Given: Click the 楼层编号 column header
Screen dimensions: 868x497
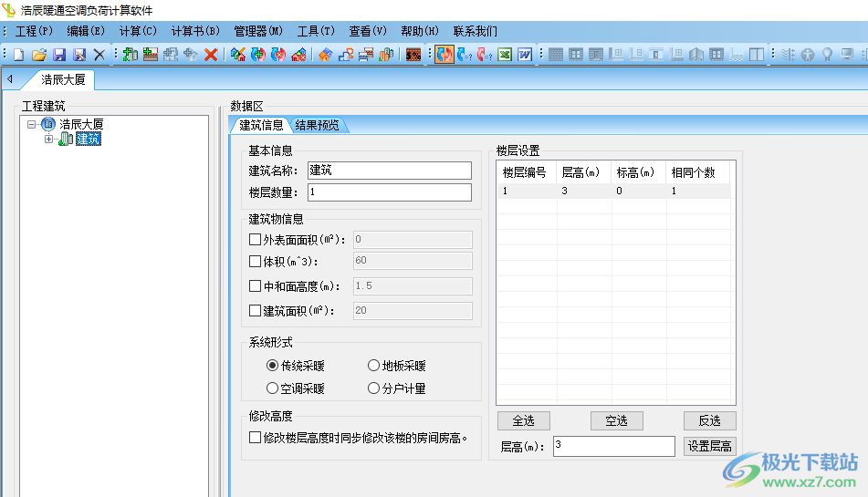Looking at the screenshot, I should (527, 172).
